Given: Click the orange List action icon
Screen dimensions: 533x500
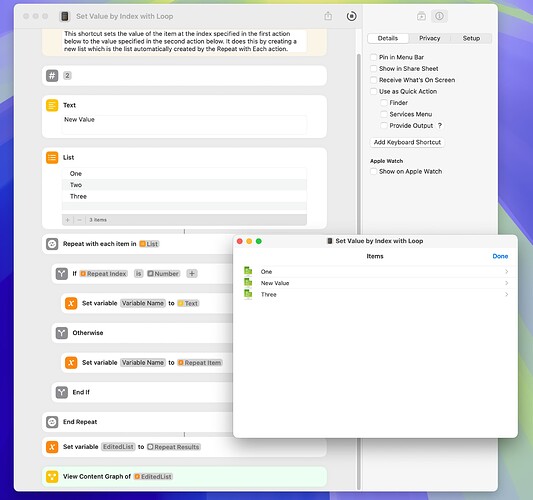Looking at the screenshot, I should point(52,157).
